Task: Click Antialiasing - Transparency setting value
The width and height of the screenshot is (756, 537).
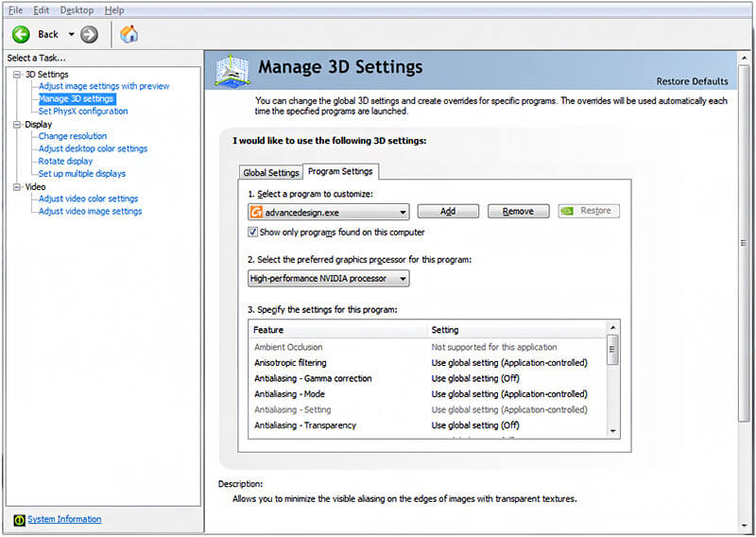Action: click(475, 425)
